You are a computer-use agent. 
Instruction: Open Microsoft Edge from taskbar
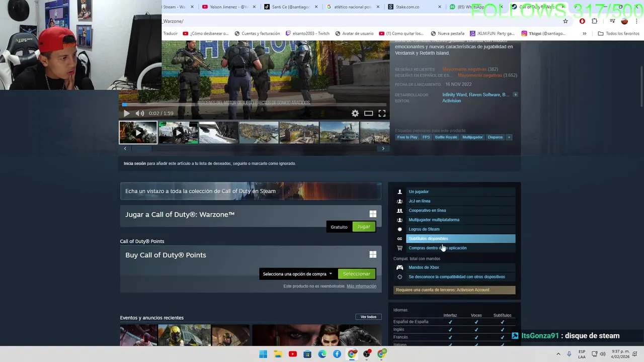(x=322, y=354)
